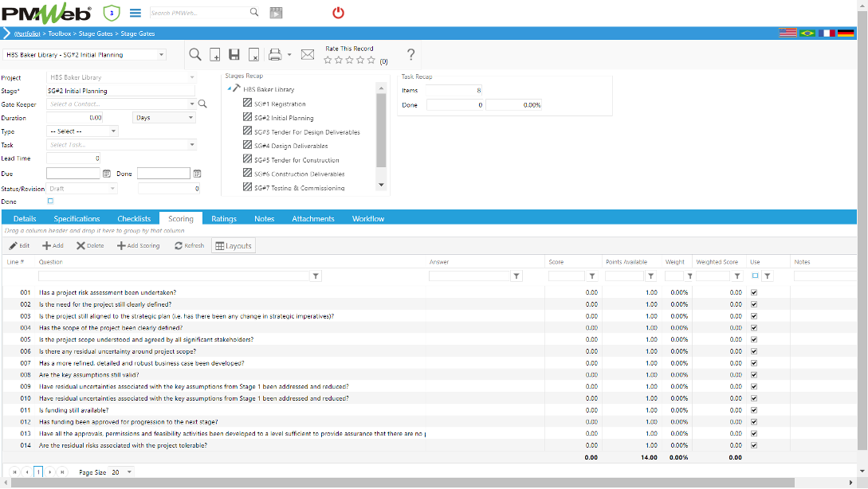
Task: Click the Delete button in grid toolbar
Action: pos(90,245)
